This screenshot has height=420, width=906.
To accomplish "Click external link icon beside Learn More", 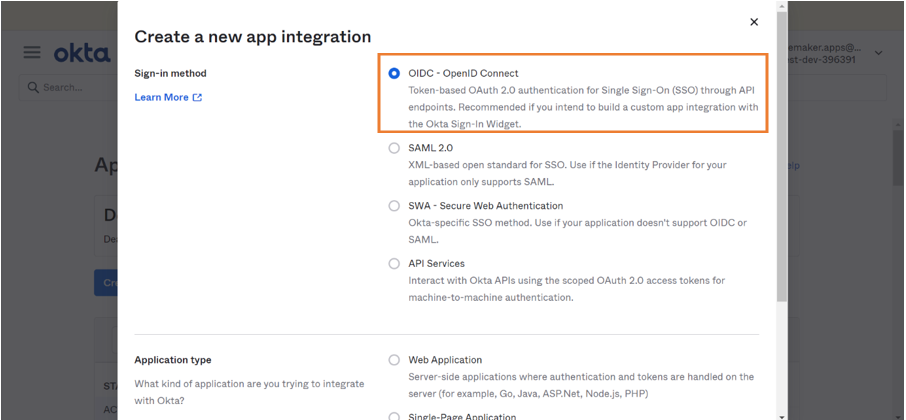I will 197,98.
